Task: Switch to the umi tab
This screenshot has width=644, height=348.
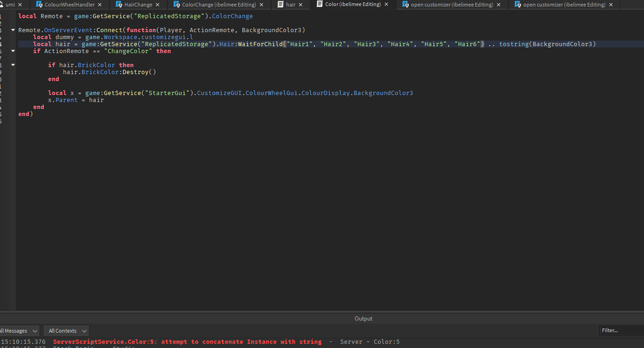Action: click(x=10, y=5)
